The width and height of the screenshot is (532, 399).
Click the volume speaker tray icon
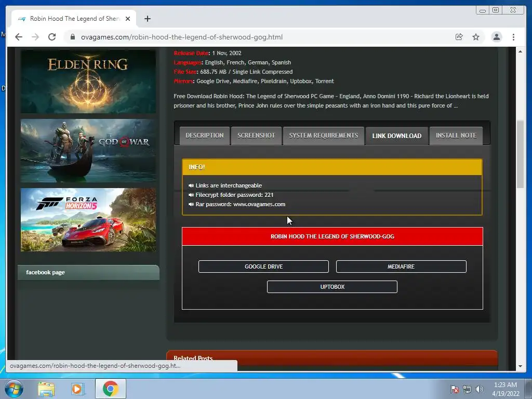(x=479, y=389)
